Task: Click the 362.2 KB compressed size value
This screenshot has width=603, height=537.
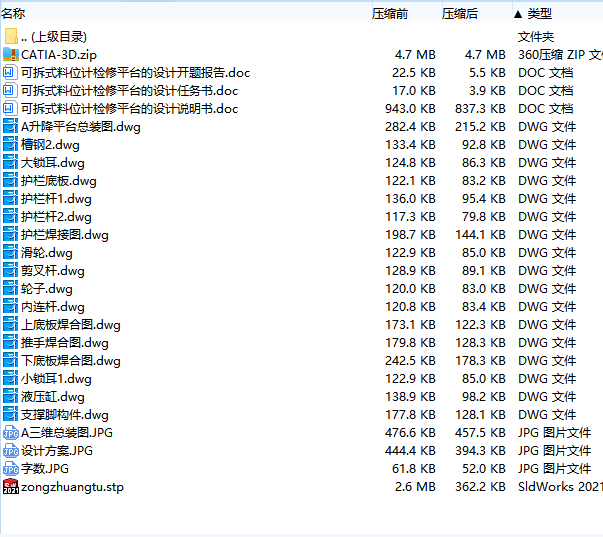Action: click(480, 487)
